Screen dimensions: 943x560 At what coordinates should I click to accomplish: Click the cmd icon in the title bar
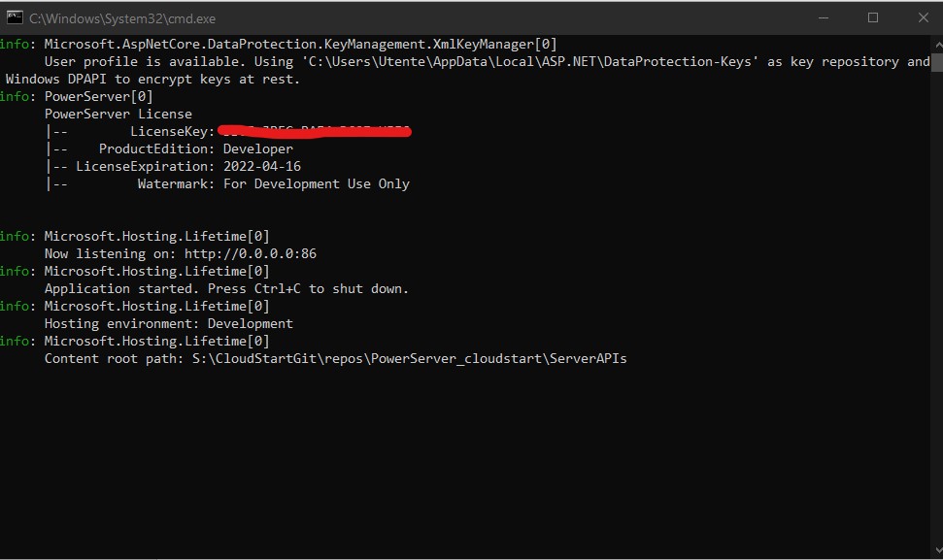pos(15,17)
